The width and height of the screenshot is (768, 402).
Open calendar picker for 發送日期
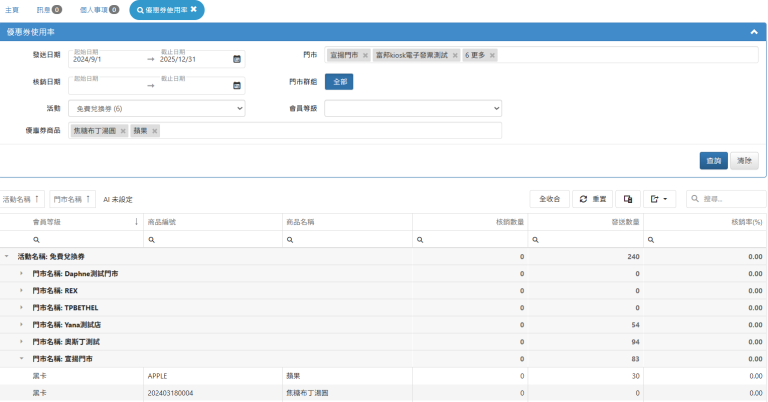tap(237, 59)
